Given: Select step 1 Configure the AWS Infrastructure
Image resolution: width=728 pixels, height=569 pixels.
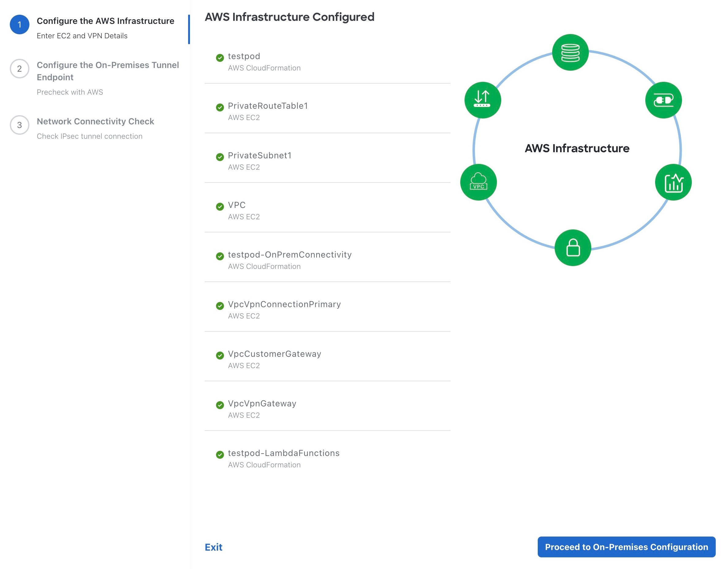Looking at the screenshot, I should tap(105, 21).
